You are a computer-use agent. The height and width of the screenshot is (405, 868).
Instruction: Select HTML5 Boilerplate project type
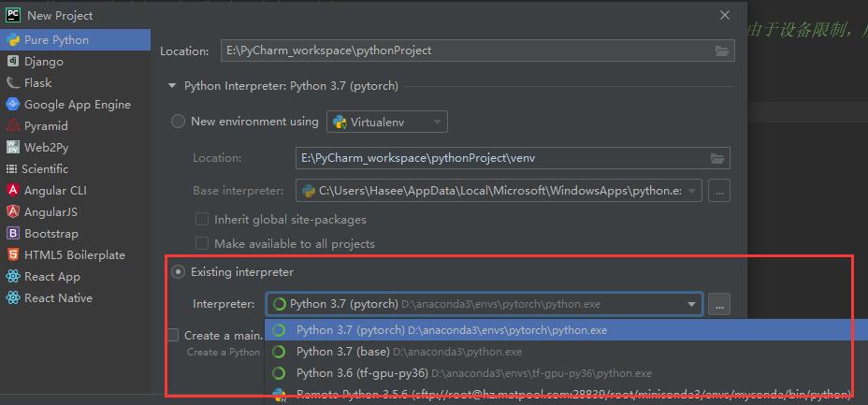pos(75,255)
